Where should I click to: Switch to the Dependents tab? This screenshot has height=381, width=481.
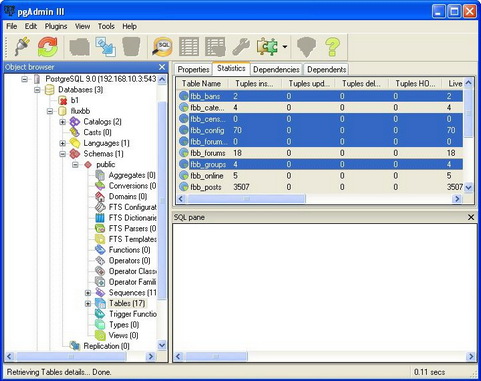(x=327, y=69)
